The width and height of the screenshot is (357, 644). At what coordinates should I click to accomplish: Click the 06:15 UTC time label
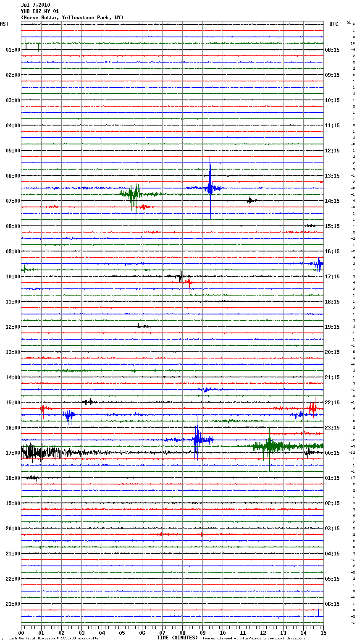(x=332, y=604)
